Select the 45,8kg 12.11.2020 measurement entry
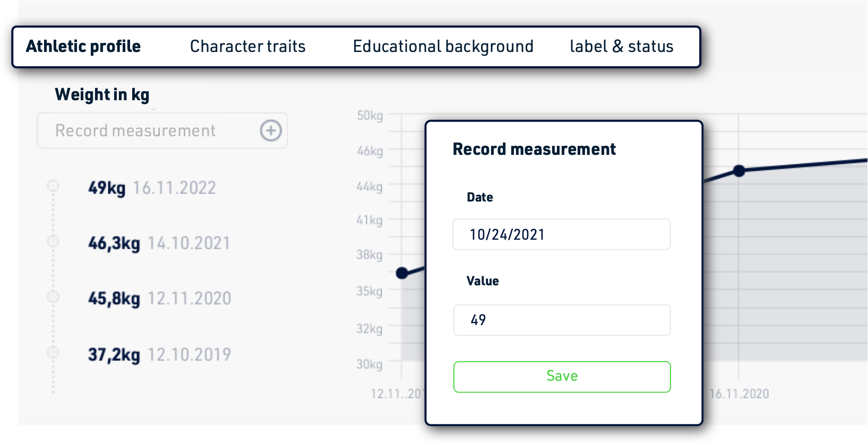868x446 pixels. point(159,299)
